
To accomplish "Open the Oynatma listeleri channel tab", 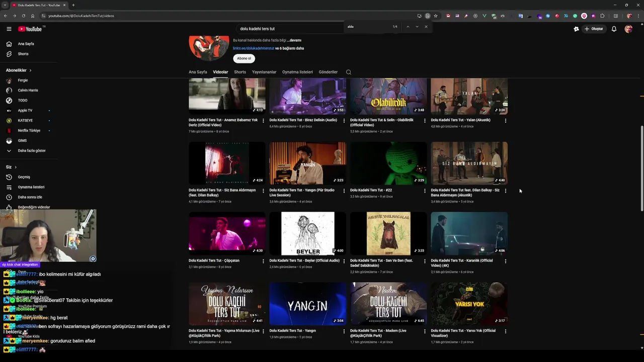I will coord(297,72).
